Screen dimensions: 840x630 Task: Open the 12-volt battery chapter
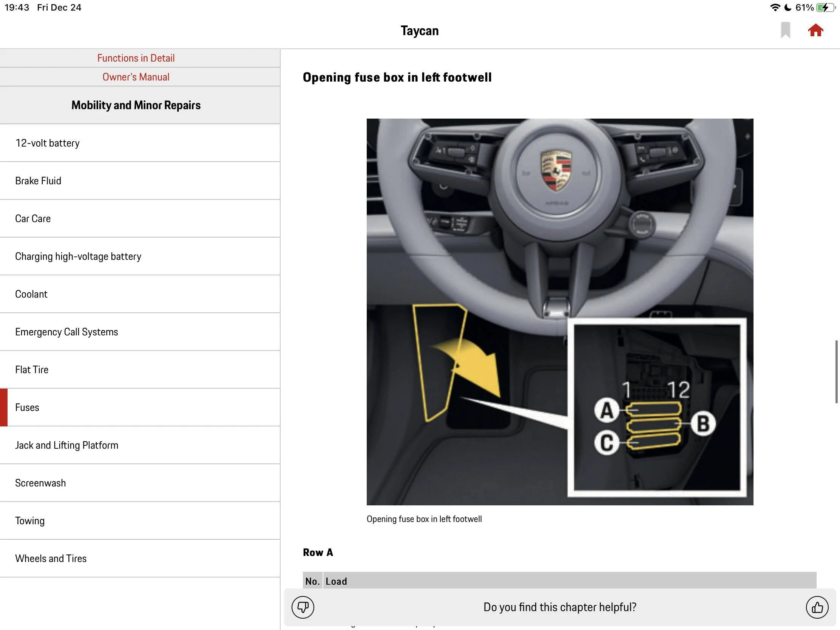coord(140,143)
